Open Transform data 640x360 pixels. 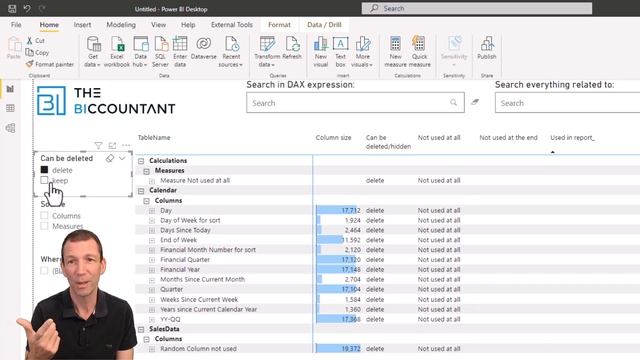(267, 51)
